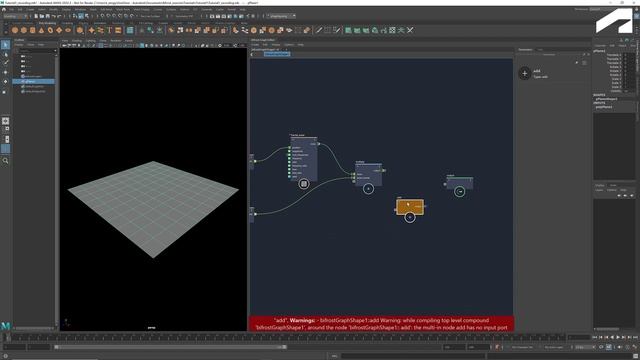Toggle select by object type mode
640x360 pixels.
tap(81, 16)
